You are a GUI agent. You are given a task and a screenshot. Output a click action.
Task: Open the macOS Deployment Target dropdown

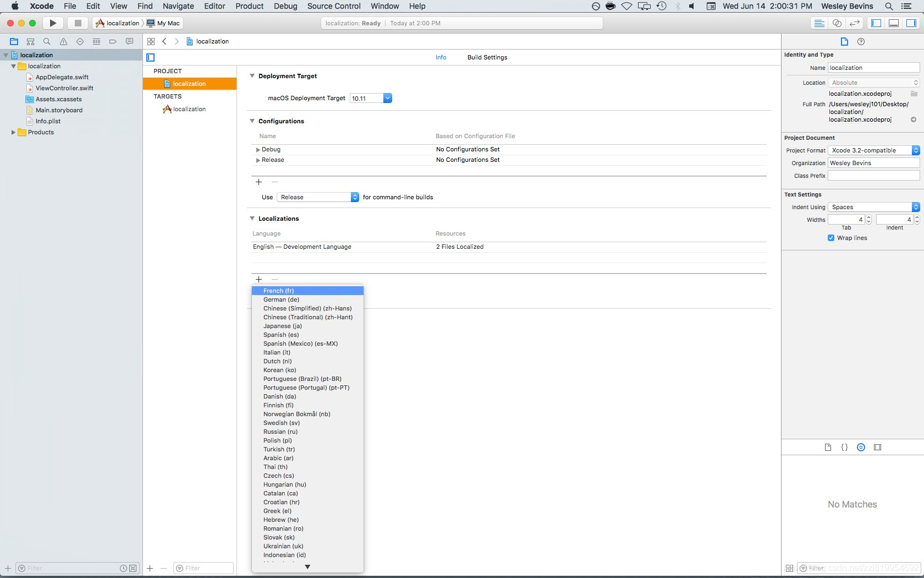click(x=387, y=98)
